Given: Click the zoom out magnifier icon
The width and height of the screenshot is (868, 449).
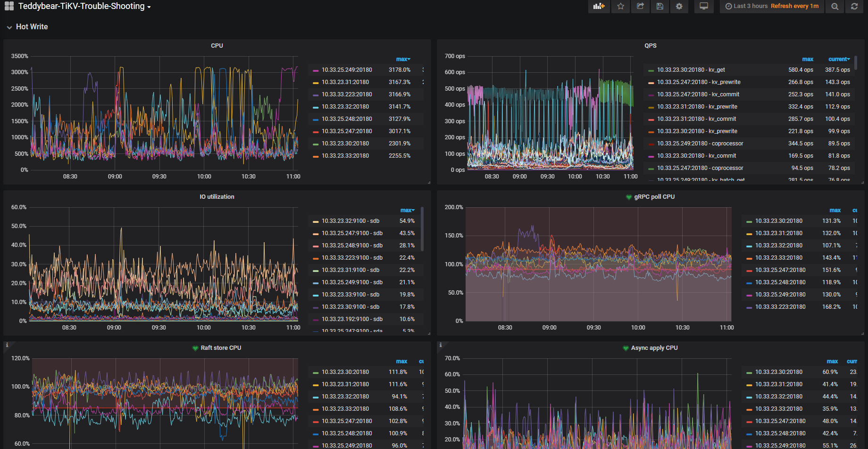Looking at the screenshot, I should click(835, 6).
